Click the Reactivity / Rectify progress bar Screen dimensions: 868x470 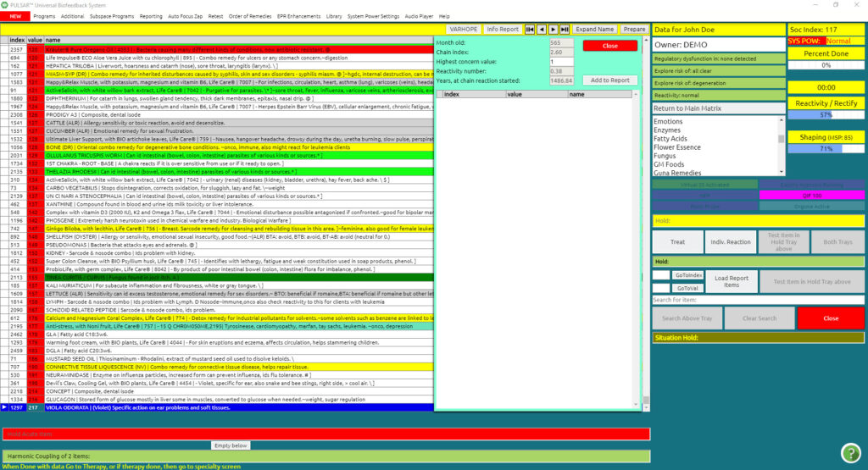point(826,113)
